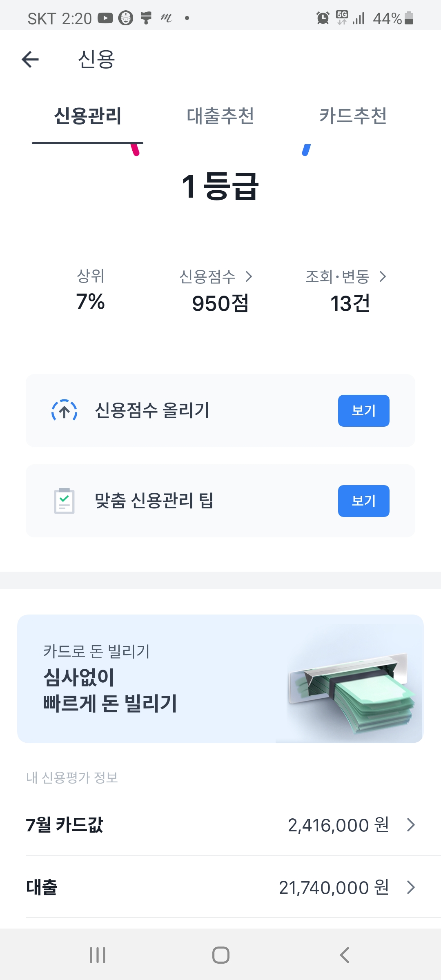This screenshot has width=441, height=980.
Task: Open 대출 details chevron
Action: 411,887
